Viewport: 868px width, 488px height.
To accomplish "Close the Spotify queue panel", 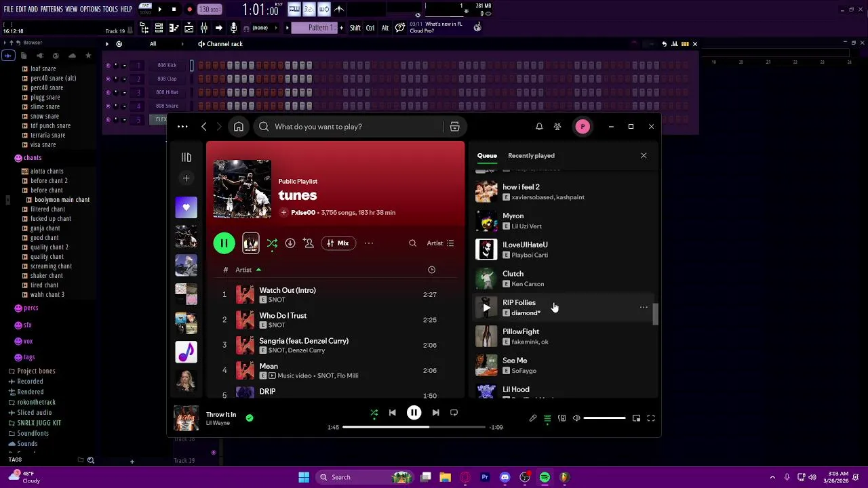I will [x=644, y=156].
